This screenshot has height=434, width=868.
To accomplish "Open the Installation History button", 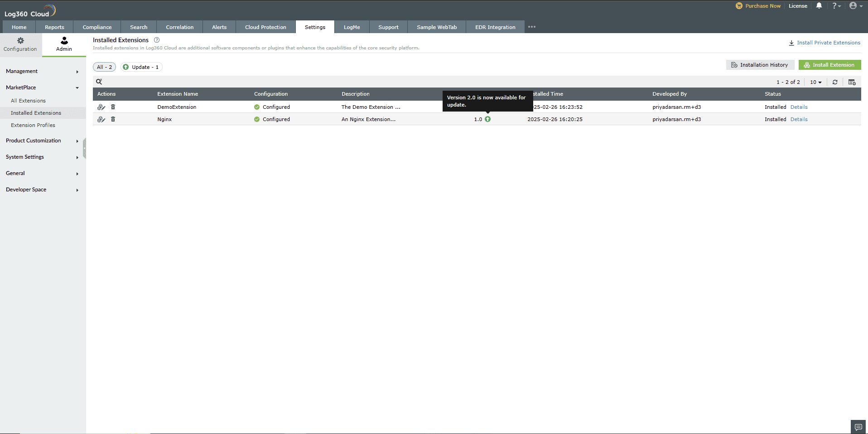I will click(760, 65).
